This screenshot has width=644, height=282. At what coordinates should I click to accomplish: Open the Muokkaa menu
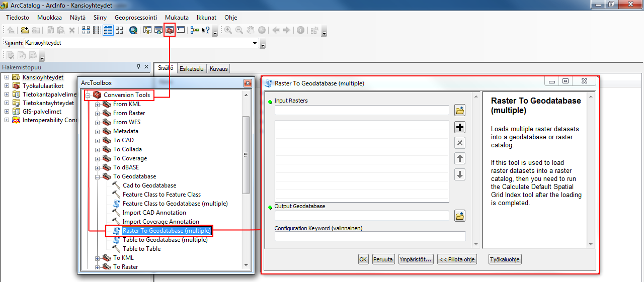pyautogui.click(x=49, y=17)
